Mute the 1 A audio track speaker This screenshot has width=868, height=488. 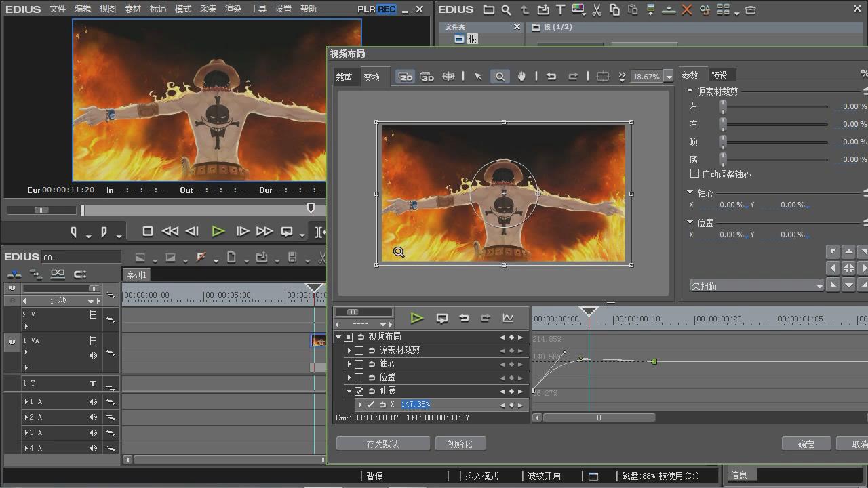coord(93,402)
